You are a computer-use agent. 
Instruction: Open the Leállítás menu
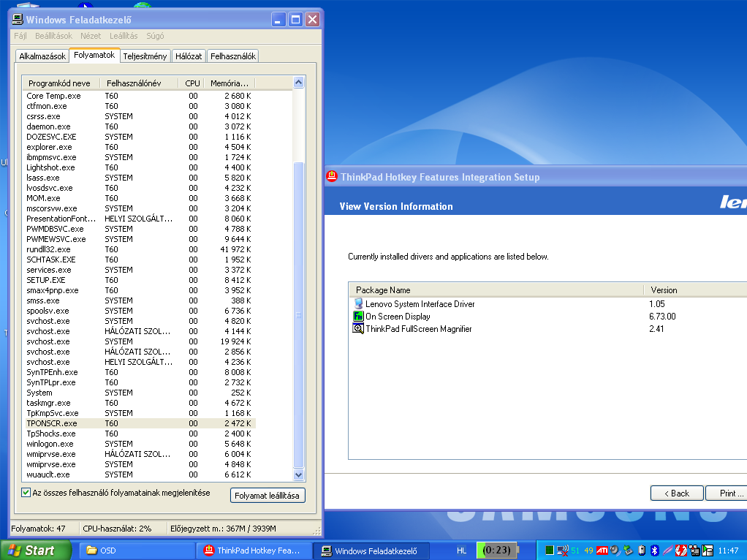pyautogui.click(x=124, y=36)
